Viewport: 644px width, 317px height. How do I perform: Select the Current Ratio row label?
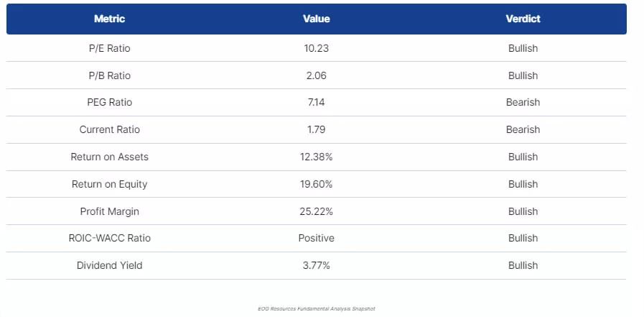[109, 129]
